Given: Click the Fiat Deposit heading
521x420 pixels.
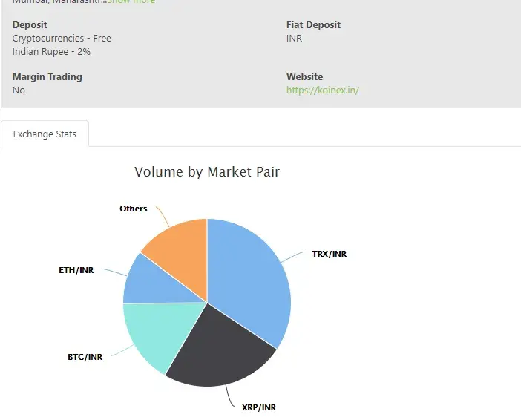Looking at the screenshot, I should tap(313, 24).
